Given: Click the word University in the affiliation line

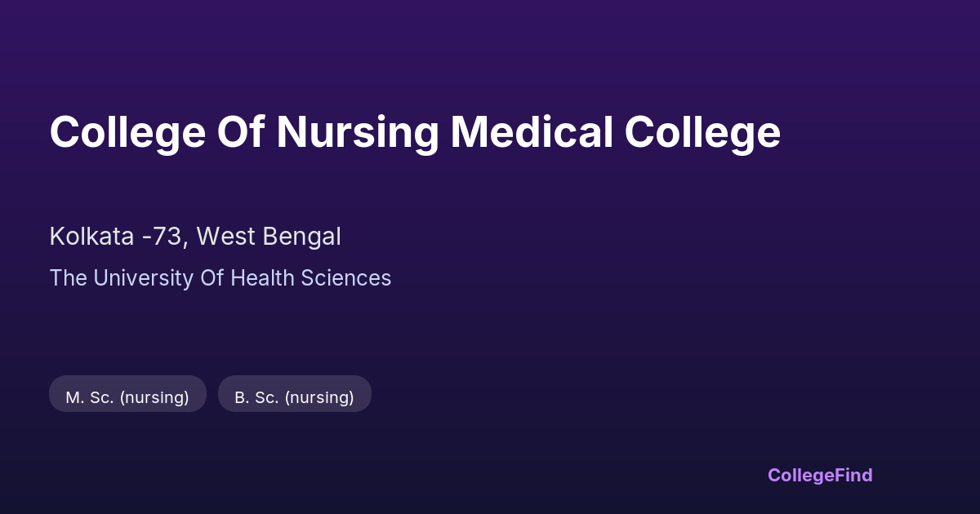Looking at the screenshot, I should point(144,278).
